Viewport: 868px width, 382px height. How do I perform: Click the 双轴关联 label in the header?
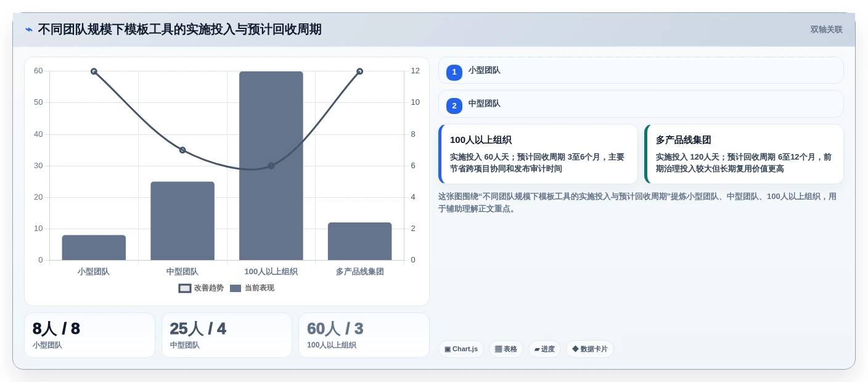(x=826, y=30)
